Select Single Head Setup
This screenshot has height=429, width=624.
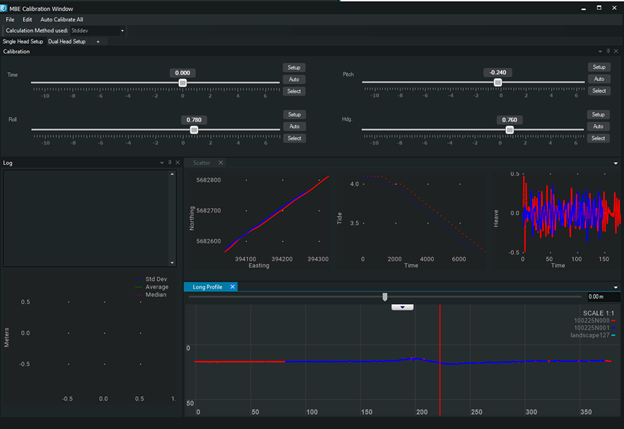(23, 41)
